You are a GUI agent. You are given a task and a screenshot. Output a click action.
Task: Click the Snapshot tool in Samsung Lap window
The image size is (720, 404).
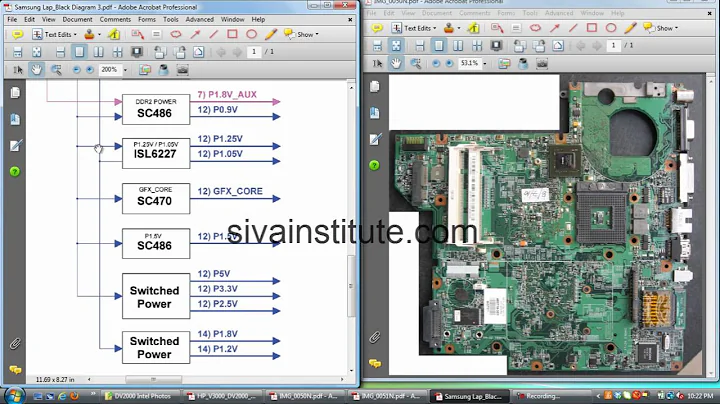pyautogui.click(x=183, y=70)
